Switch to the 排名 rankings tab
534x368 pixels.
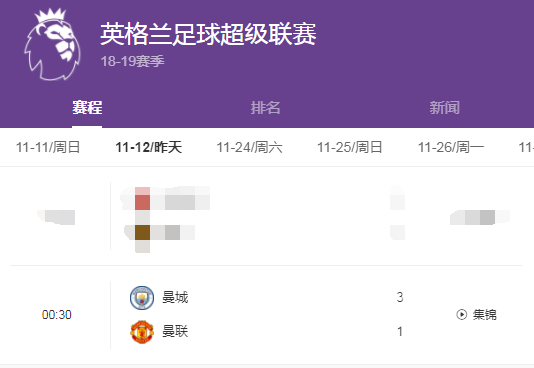(265, 108)
